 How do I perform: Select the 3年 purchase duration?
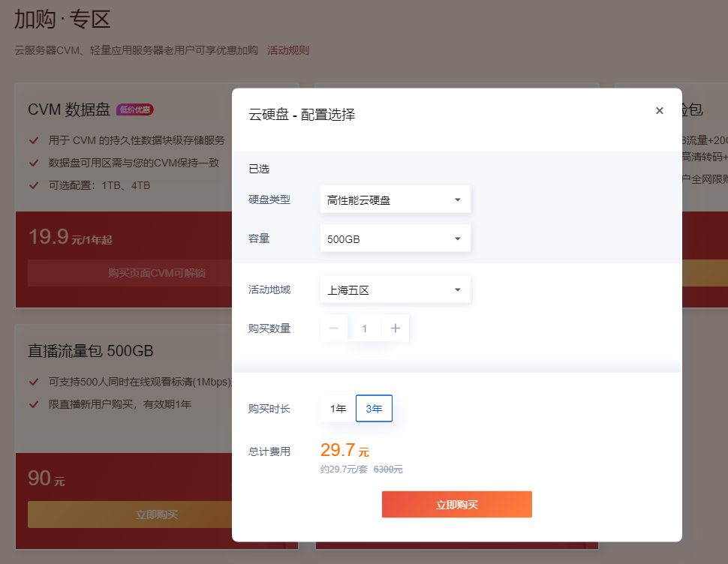click(374, 409)
